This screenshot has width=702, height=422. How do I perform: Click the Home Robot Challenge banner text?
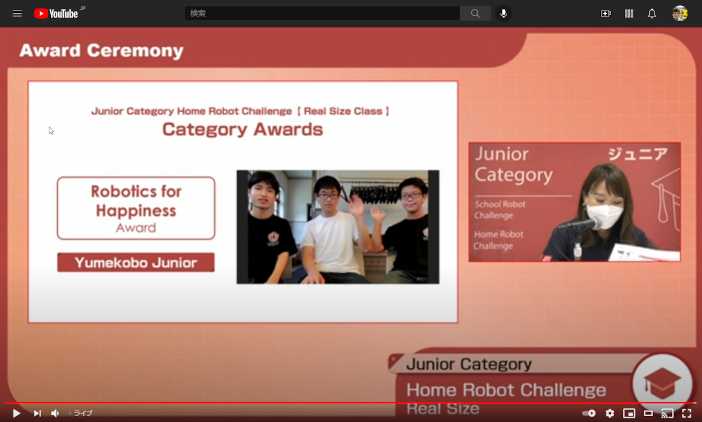(x=506, y=390)
